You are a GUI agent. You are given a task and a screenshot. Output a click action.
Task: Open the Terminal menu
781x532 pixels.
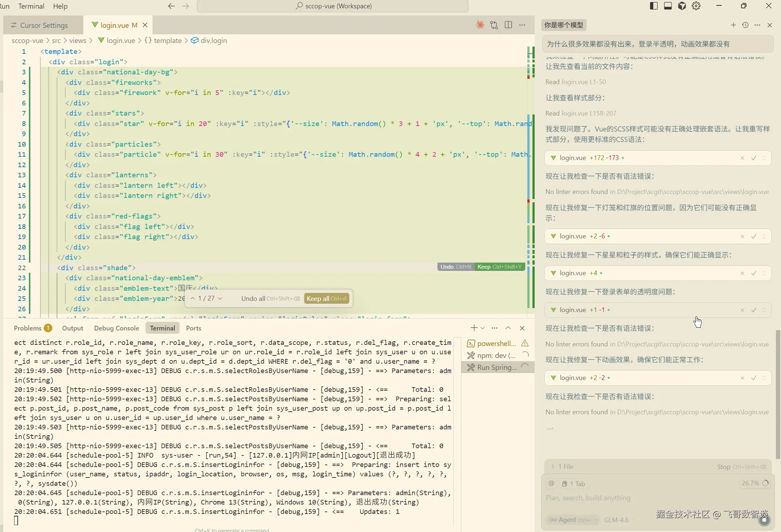(x=31, y=6)
